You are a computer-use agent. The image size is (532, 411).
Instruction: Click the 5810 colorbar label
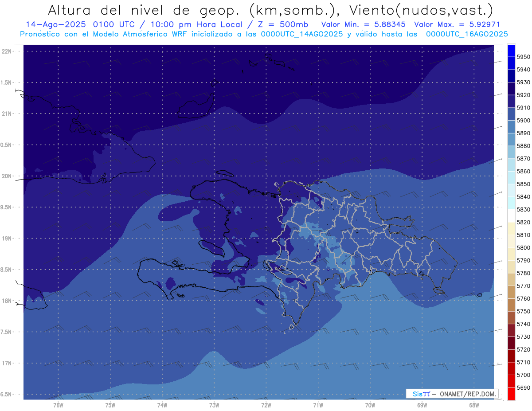pyautogui.click(x=523, y=235)
